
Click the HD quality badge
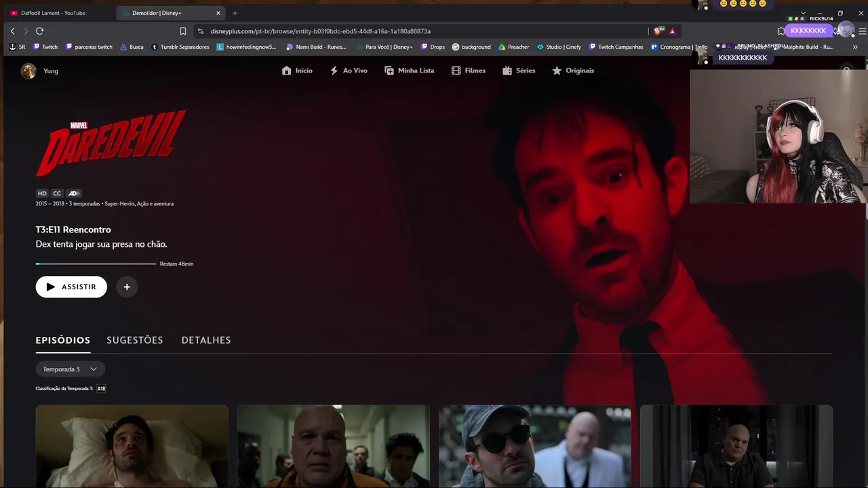[42, 193]
